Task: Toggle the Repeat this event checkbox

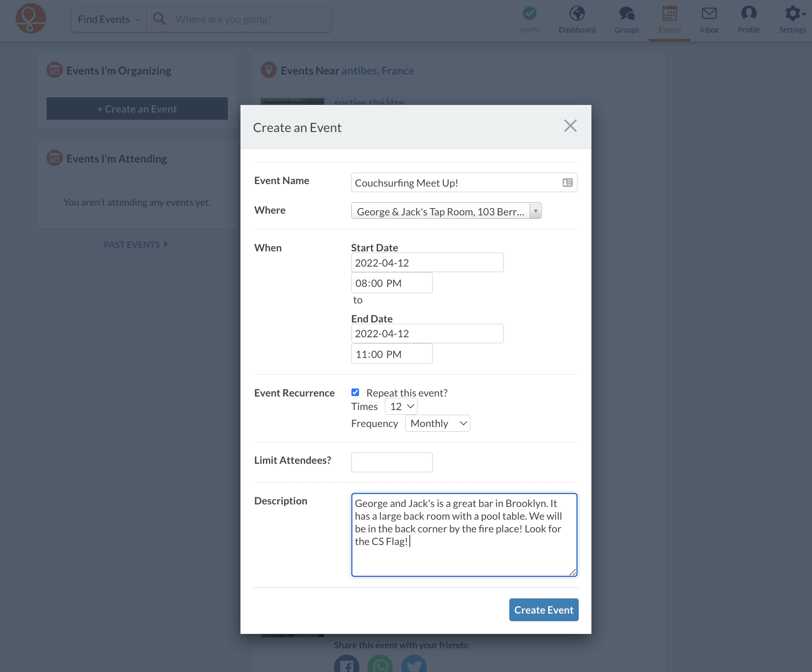Action: point(355,392)
